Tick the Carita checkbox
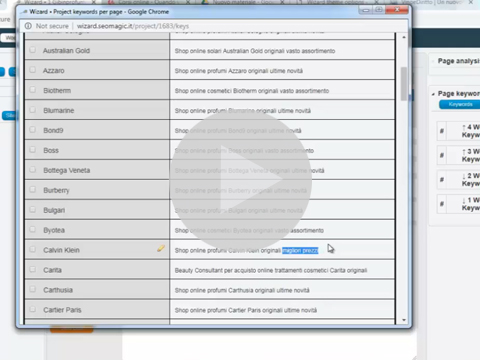 pyautogui.click(x=33, y=269)
